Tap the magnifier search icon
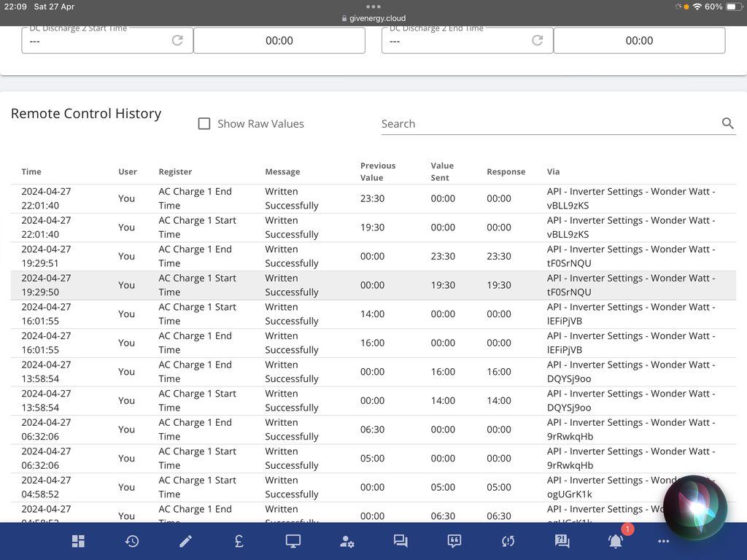 click(727, 124)
